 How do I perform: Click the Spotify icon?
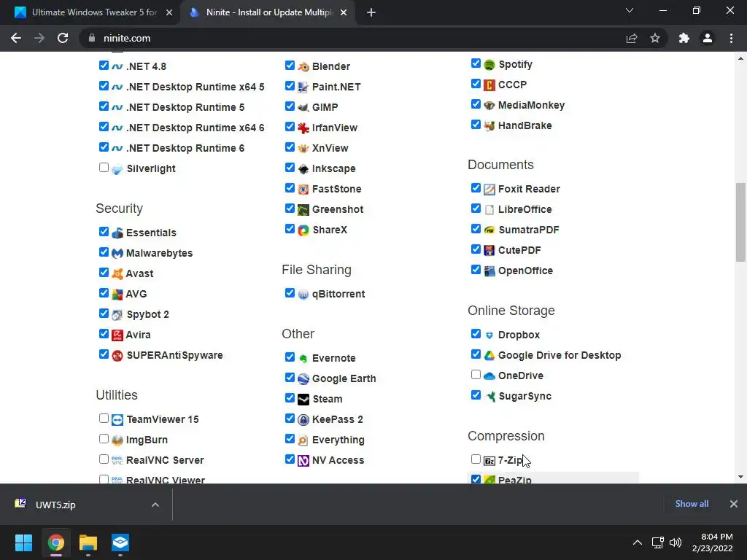489,65
